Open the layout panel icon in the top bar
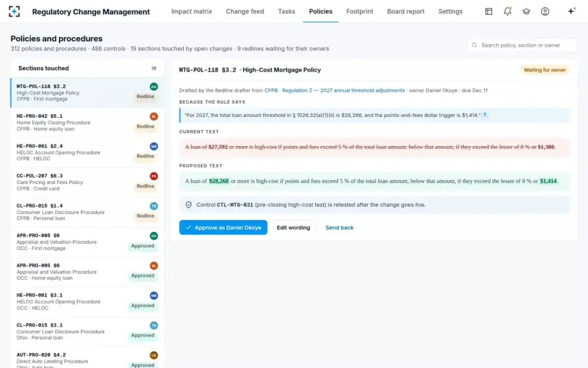Viewport: 588px width, 368px height. point(489,11)
